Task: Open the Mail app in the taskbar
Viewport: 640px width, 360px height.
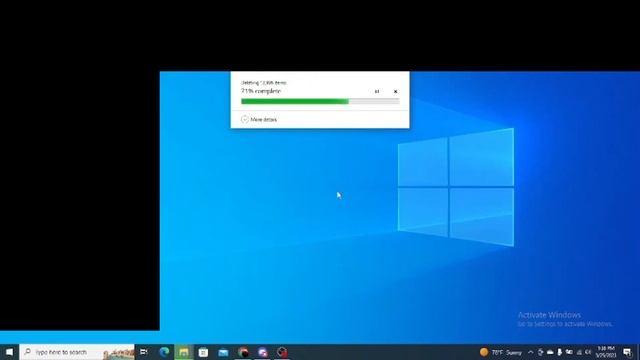Action: pyautogui.click(x=223, y=352)
